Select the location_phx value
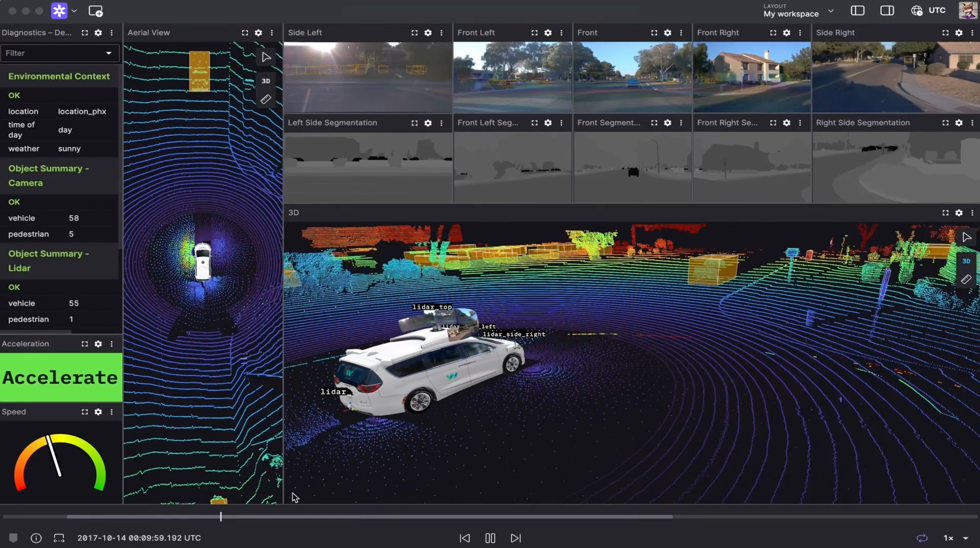Image resolution: width=980 pixels, height=548 pixels. tap(82, 112)
